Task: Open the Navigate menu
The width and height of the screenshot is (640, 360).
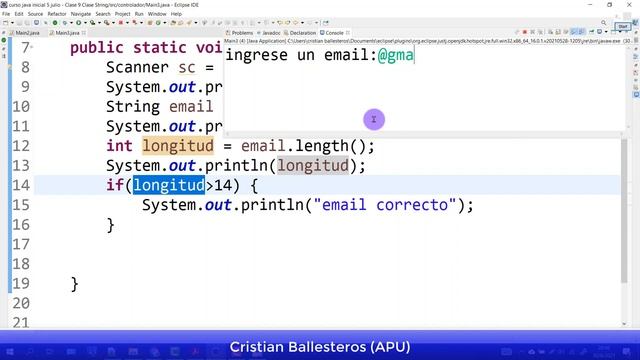Action: coord(81,14)
